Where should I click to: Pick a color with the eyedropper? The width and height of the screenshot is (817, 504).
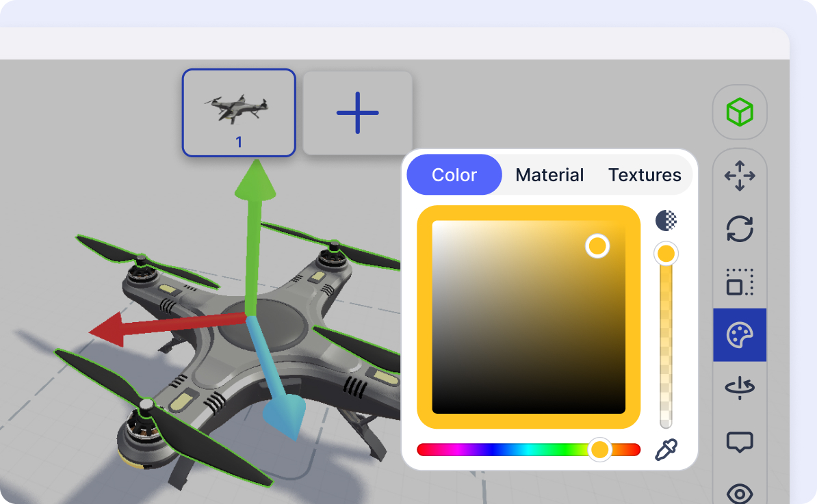click(x=666, y=449)
